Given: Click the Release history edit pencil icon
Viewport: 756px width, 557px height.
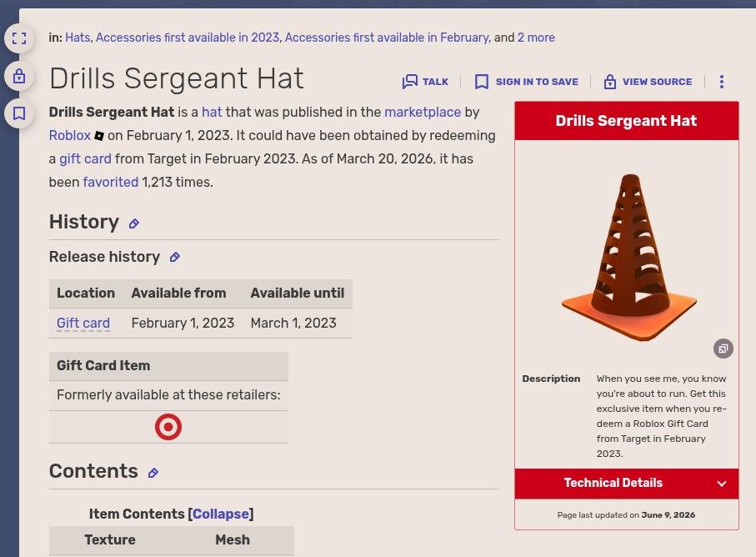Looking at the screenshot, I should click(x=175, y=257).
